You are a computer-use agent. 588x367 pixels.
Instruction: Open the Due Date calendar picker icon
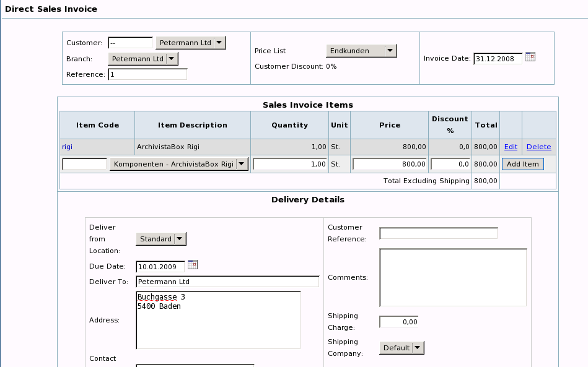(x=192, y=265)
